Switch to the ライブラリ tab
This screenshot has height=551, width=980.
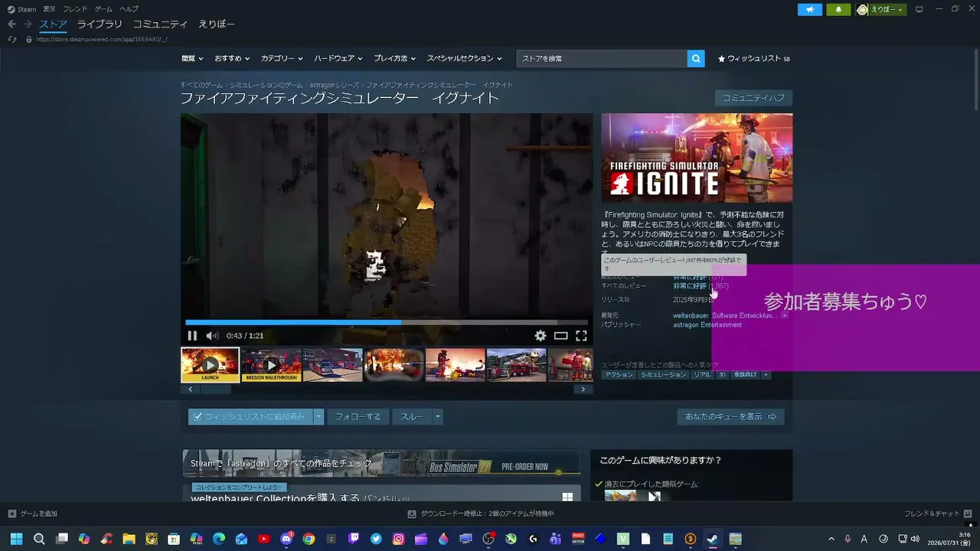(100, 24)
